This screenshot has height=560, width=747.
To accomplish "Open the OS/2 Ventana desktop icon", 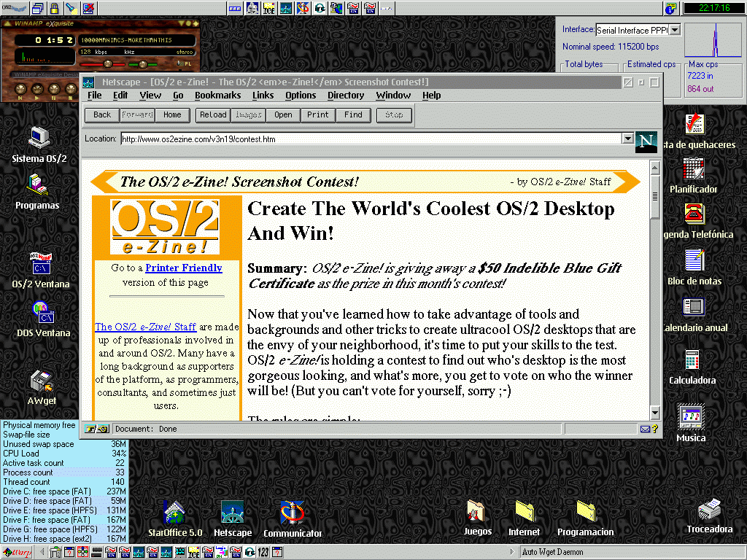I will point(41,270).
